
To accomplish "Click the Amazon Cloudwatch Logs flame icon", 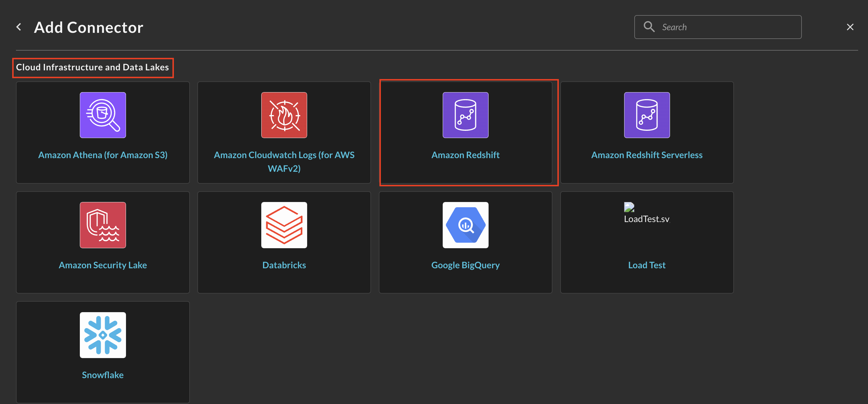I will point(284,115).
